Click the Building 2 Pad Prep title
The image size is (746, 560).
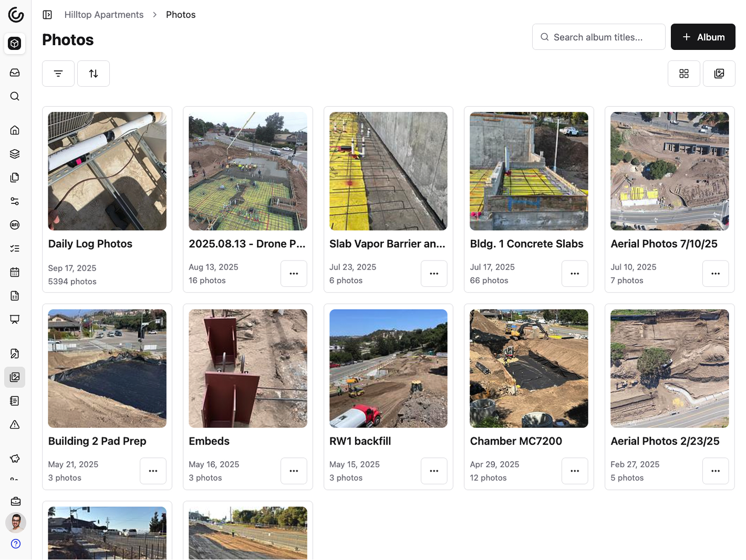(97, 441)
